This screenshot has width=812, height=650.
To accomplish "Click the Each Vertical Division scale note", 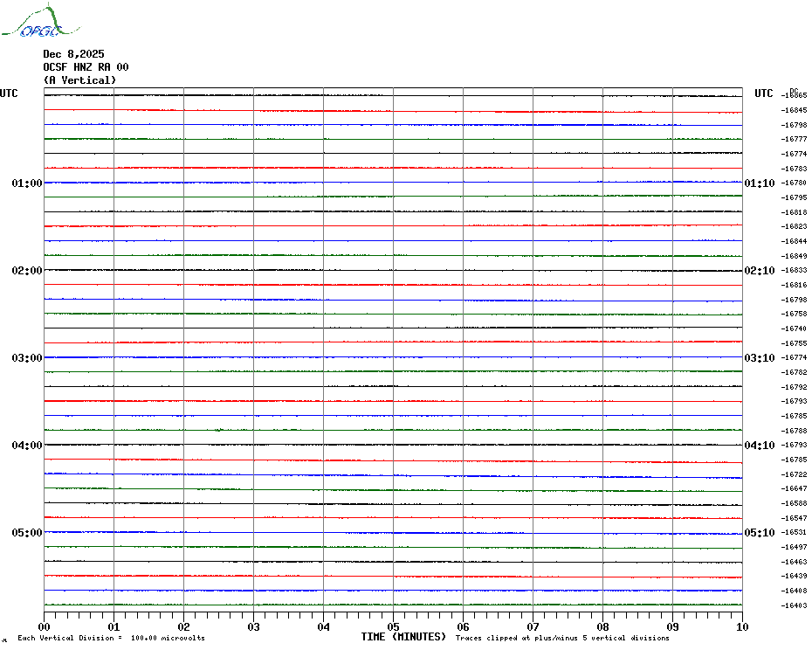I will (111, 638).
